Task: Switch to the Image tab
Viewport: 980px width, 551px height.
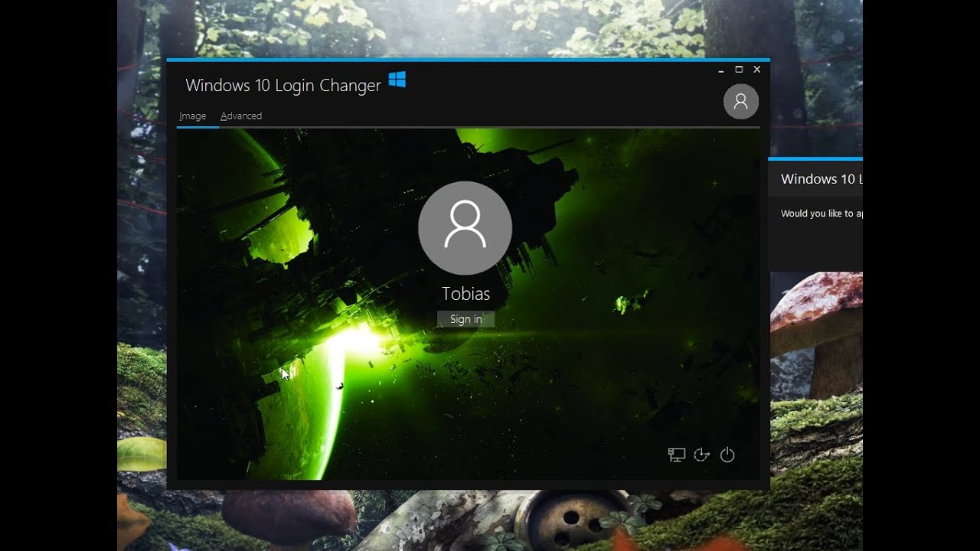Action: [x=192, y=116]
